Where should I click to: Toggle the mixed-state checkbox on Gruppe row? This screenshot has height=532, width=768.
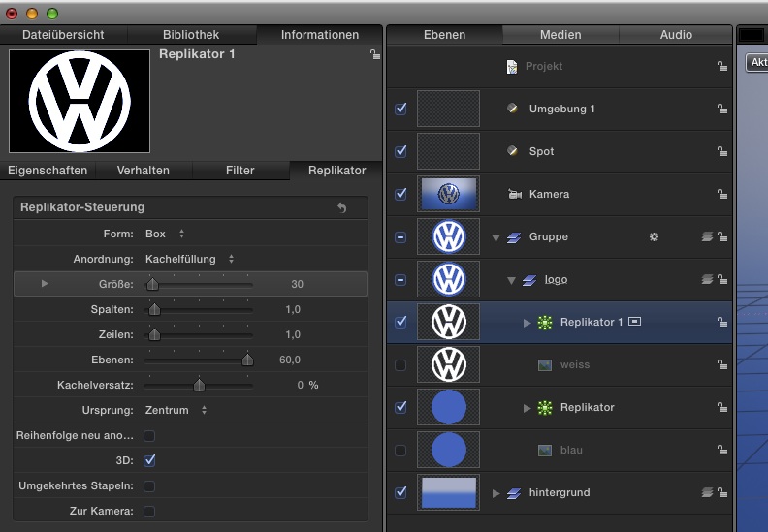click(x=400, y=237)
